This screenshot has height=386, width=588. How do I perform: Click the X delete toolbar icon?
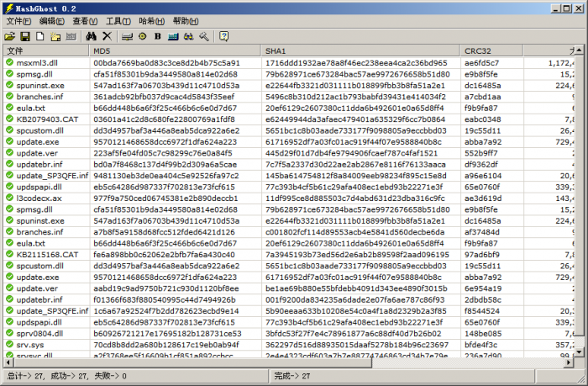[x=107, y=36]
